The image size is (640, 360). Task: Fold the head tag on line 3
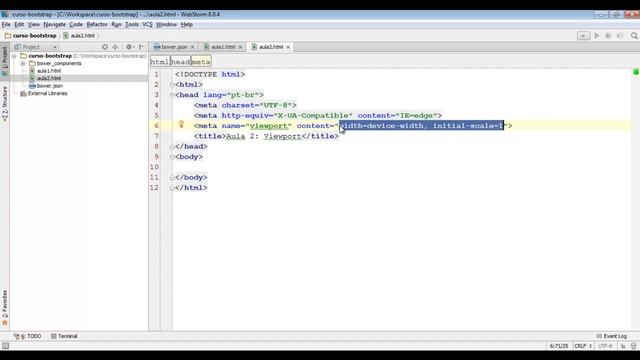(172, 95)
